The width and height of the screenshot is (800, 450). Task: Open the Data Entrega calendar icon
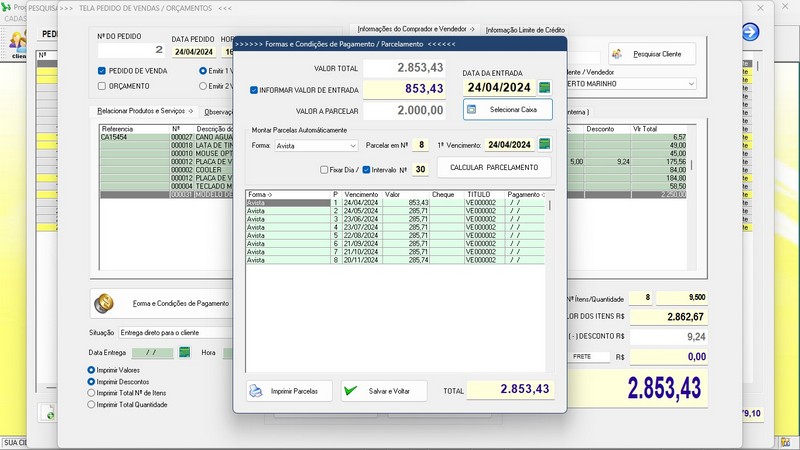(184, 352)
